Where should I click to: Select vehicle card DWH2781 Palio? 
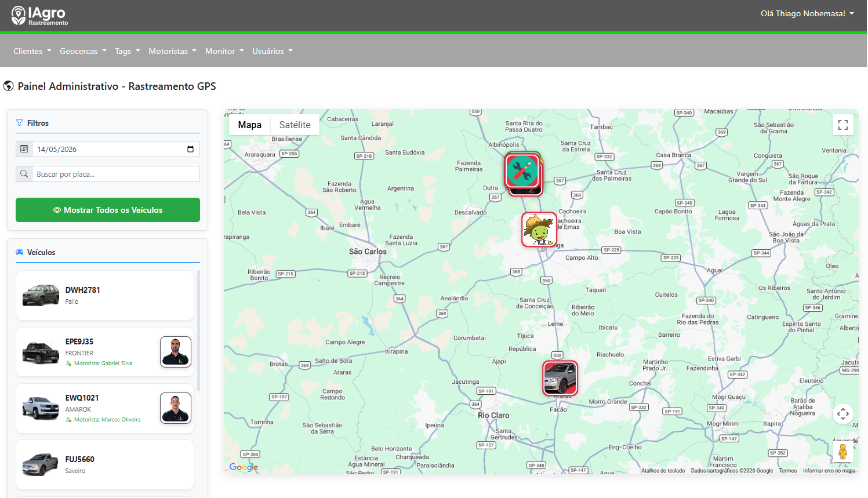click(x=105, y=295)
